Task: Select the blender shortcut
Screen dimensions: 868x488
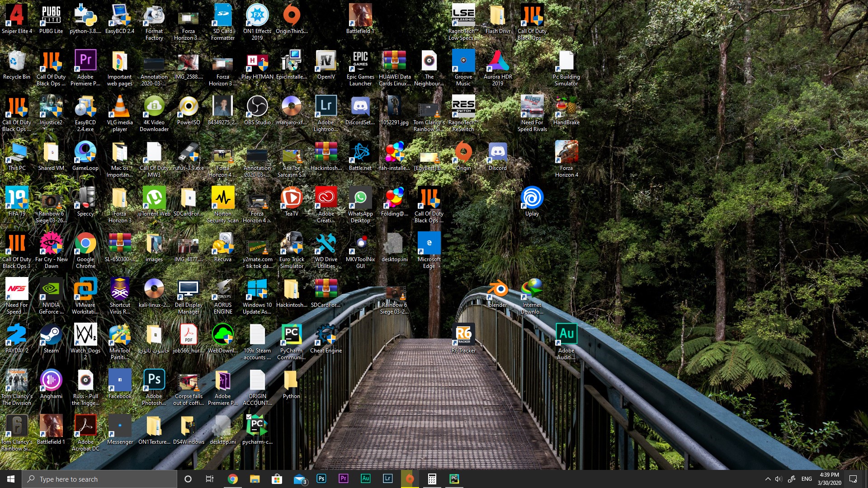Action: click(498, 293)
